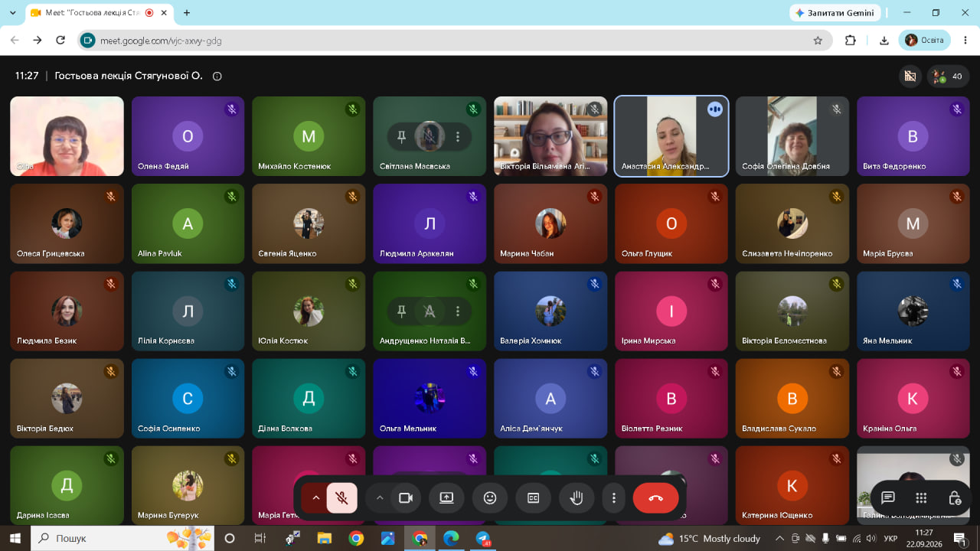Bookmark this page with the star icon

coord(818,41)
